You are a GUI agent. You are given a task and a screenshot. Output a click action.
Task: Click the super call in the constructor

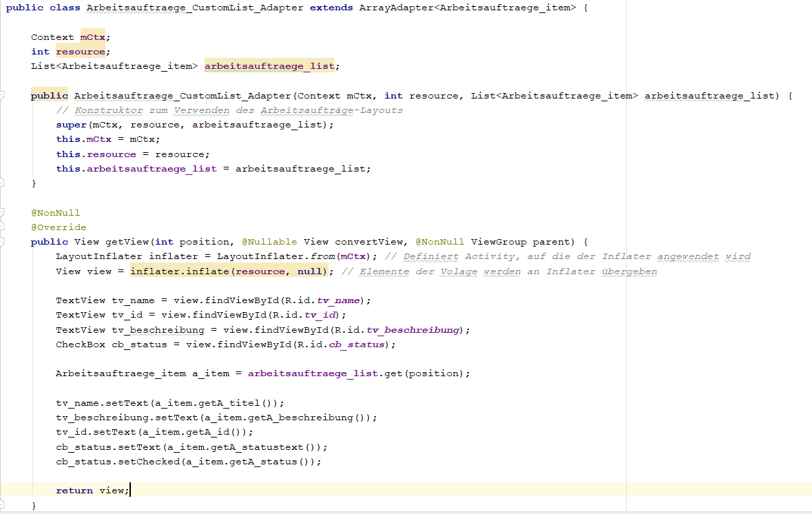72,125
